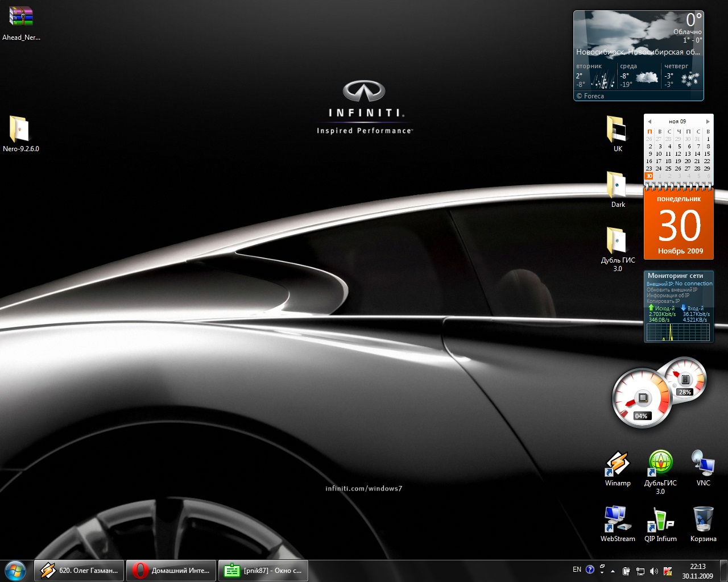Launch the Winamp shortcut
728x582 pixels.
(x=617, y=469)
